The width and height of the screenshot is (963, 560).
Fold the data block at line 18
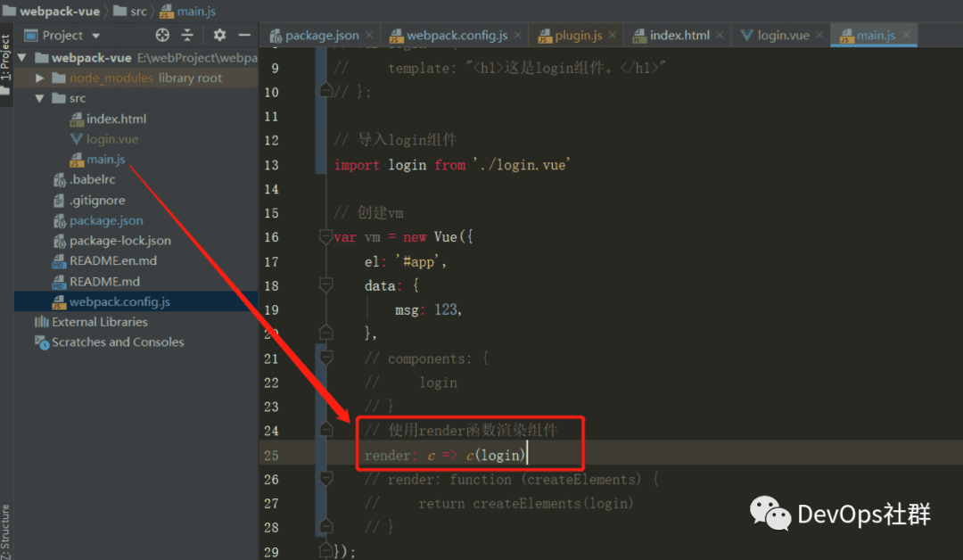click(x=326, y=285)
